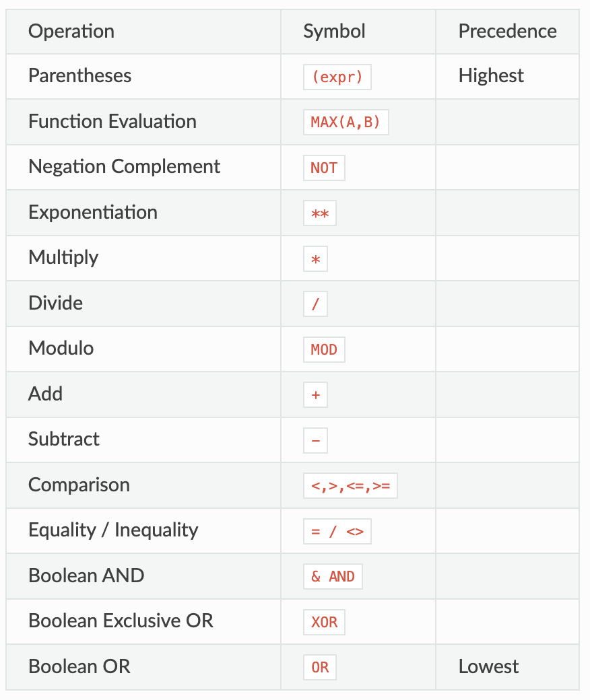Viewport: 590px width, 700px height.
Task: Select the MAX(A,B) code snippet
Action: 346,123
